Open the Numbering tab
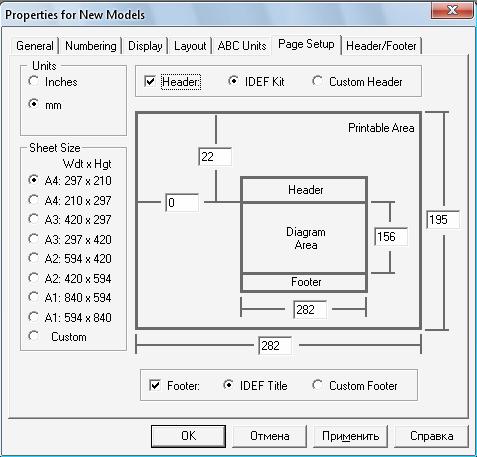 click(x=91, y=46)
